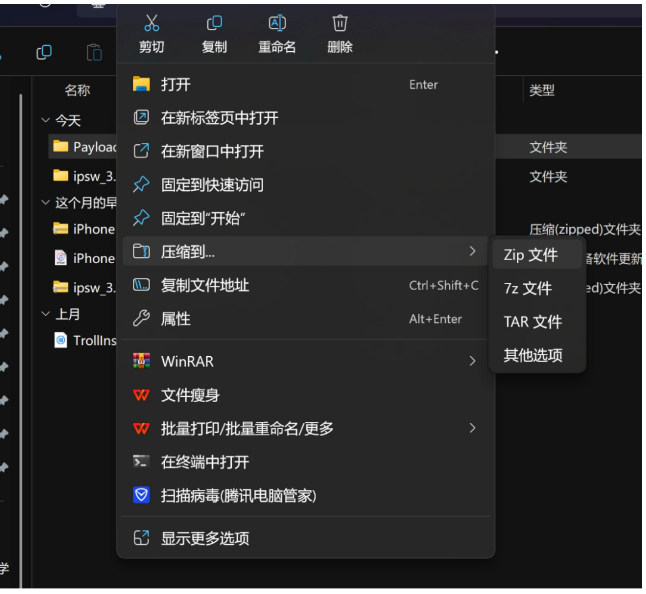Image resolution: width=646 pixels, height=594 pixels.
Task: Choose TAR 文件 in the submenu
Action: (x=537, y=322)
